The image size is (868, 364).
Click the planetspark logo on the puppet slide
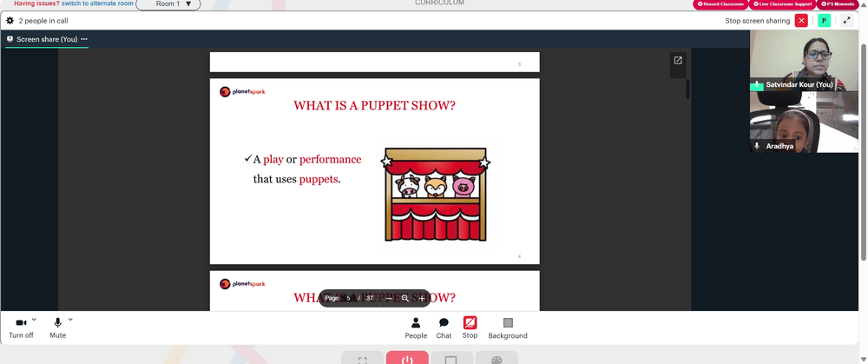click(242, 91)
